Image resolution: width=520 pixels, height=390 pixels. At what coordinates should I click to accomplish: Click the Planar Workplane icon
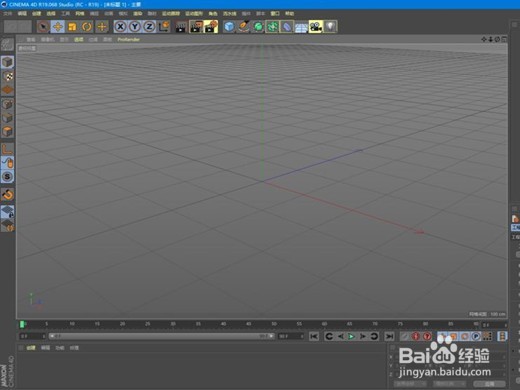tap(7, 226)
